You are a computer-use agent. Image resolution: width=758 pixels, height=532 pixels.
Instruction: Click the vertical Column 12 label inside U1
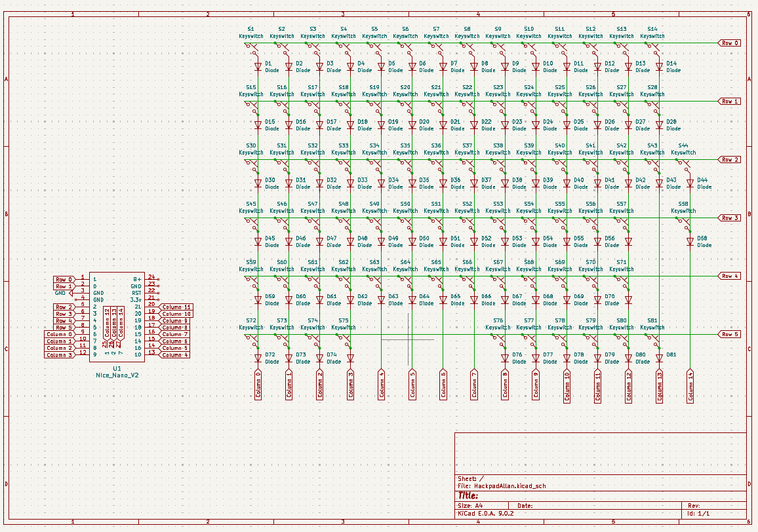(108, 322)
